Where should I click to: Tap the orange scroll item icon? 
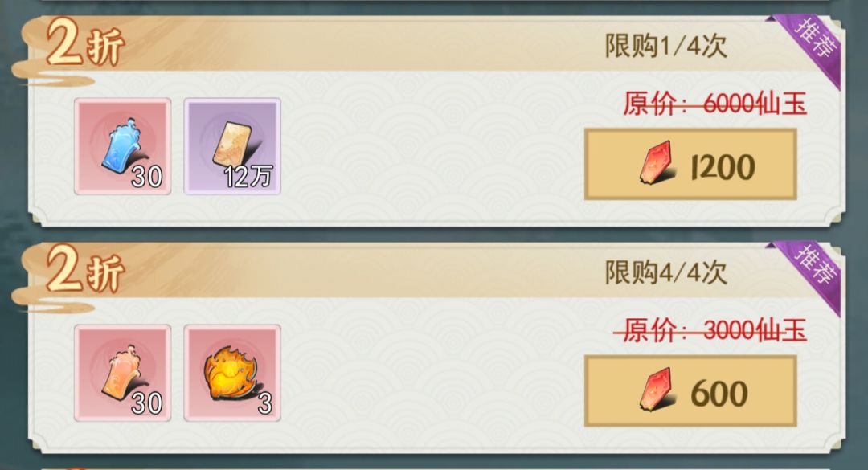[122, 373]
